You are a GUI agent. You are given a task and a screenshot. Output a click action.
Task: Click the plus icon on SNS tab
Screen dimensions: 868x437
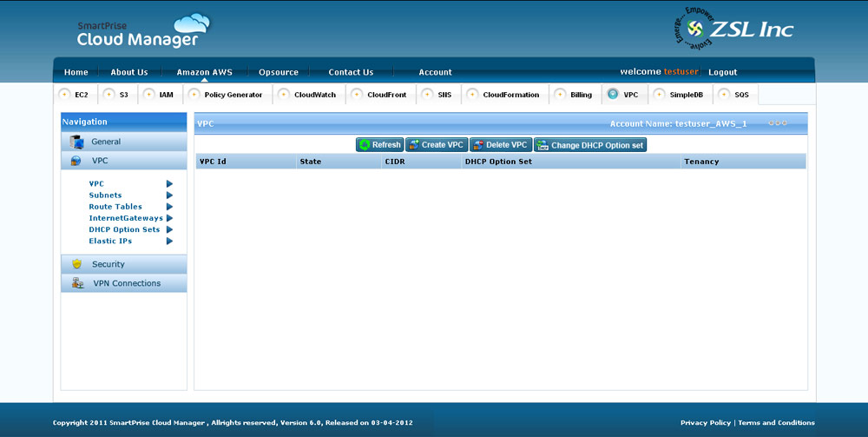(427, 94)
